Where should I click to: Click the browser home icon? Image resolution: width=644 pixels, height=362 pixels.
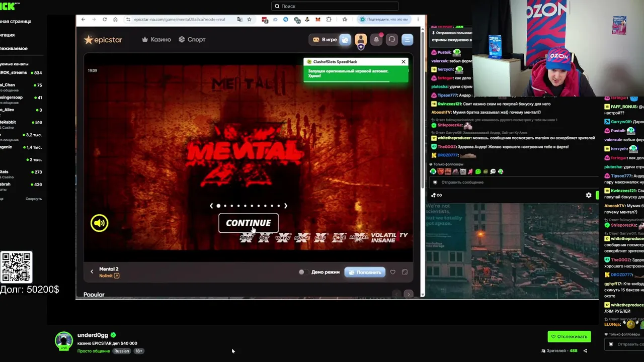click(x=115, y=20)
